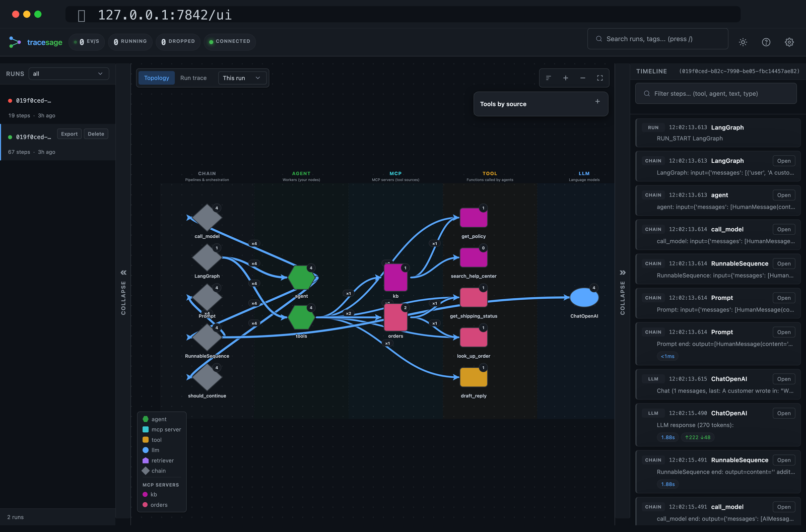Screen dimensions: 806x532
Task: Open settings gear icon
Action: 789,42
